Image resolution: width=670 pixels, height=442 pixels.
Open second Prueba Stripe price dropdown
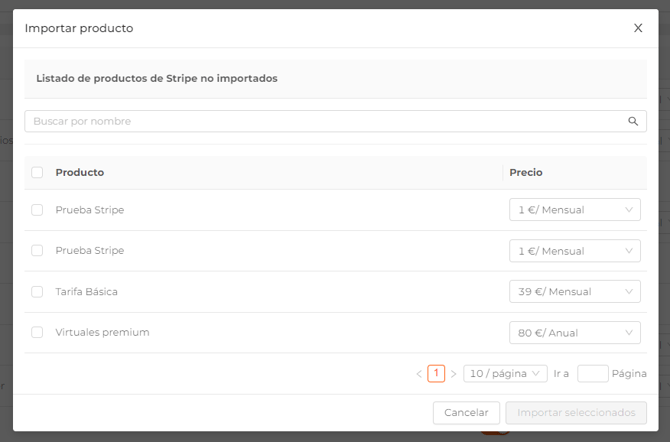click(x=574, y=251)
